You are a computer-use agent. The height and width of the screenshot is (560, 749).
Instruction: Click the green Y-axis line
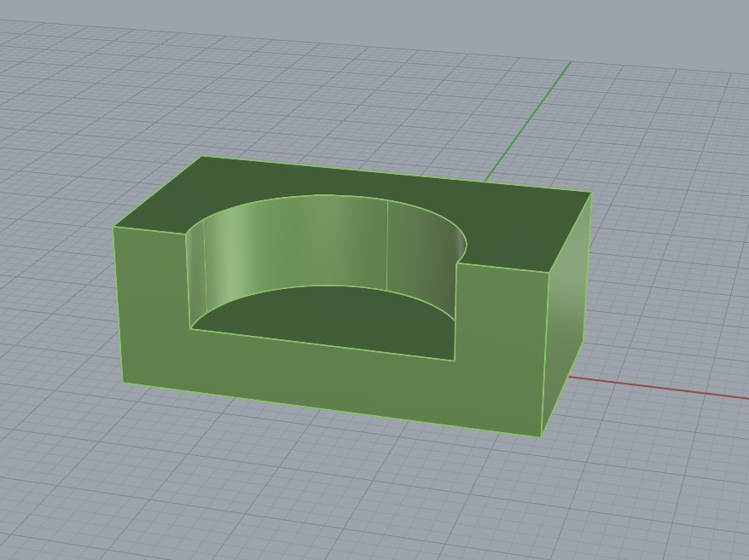[529, 119]
